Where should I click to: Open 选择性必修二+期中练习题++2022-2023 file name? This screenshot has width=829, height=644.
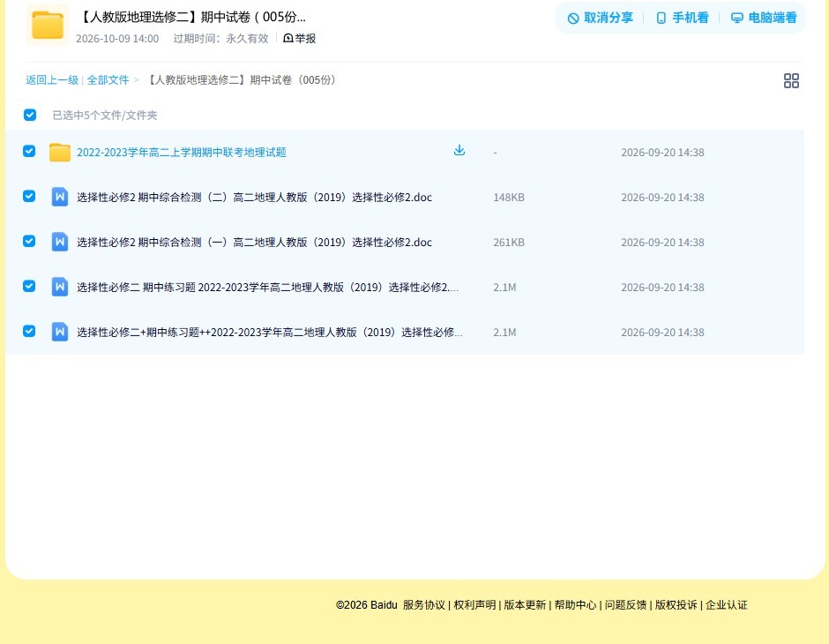270,332
